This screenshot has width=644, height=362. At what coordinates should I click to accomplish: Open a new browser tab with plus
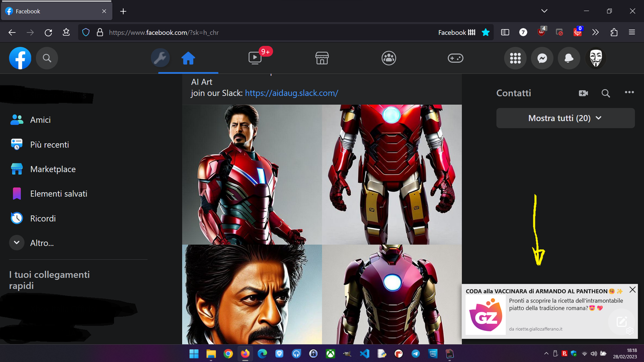[123, 11]
